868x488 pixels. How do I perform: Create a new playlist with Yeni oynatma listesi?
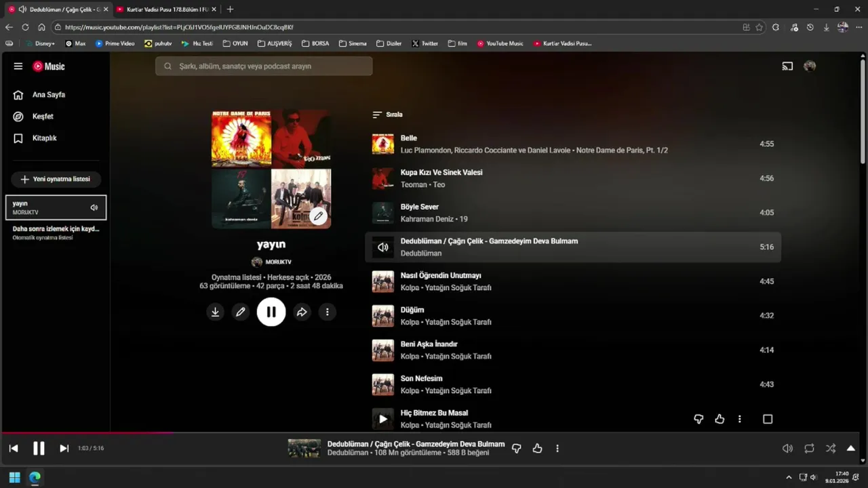coord(56,180)
